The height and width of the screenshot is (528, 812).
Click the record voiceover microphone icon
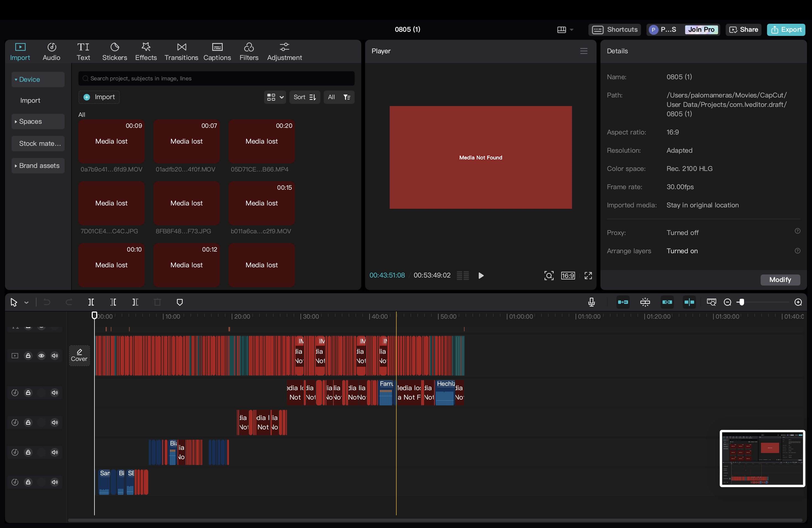[592, 302]
